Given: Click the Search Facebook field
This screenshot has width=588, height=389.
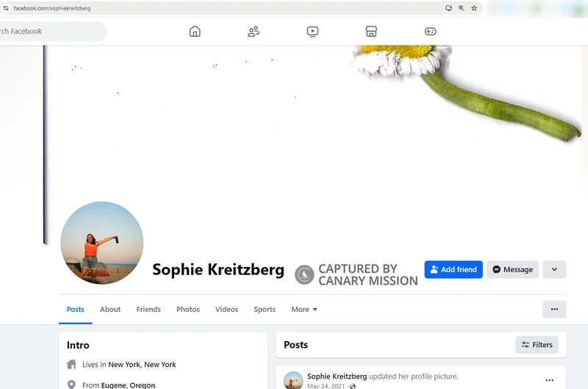Looking at the screenshot, I should [52, 31].
